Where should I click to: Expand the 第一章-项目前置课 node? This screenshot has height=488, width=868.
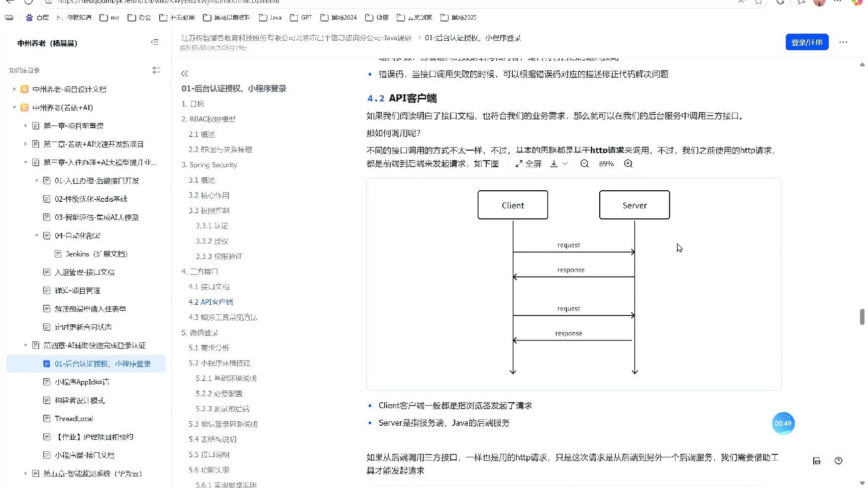click(25, 126)
